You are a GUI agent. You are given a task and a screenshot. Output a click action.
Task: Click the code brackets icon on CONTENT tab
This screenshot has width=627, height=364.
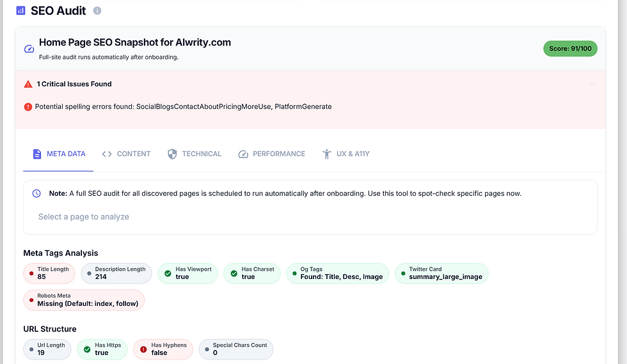107,154
